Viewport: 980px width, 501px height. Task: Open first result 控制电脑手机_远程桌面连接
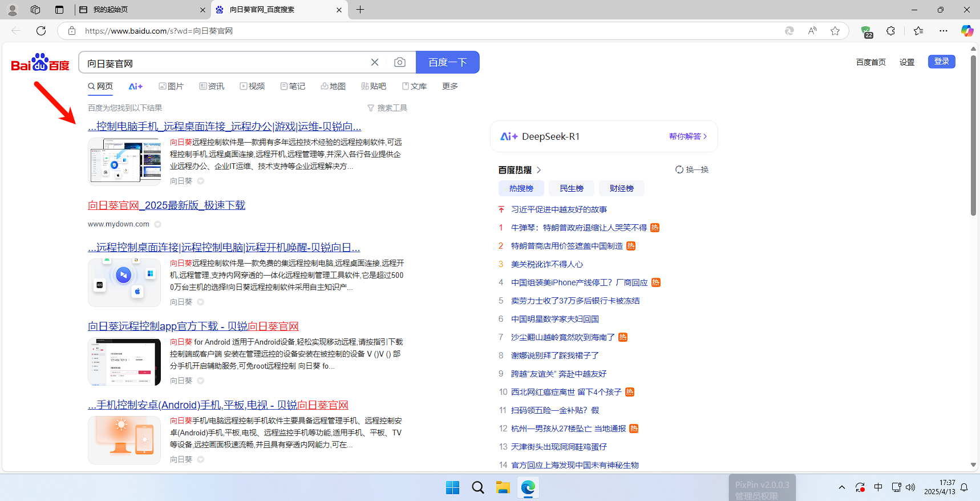tap(224, 126)
